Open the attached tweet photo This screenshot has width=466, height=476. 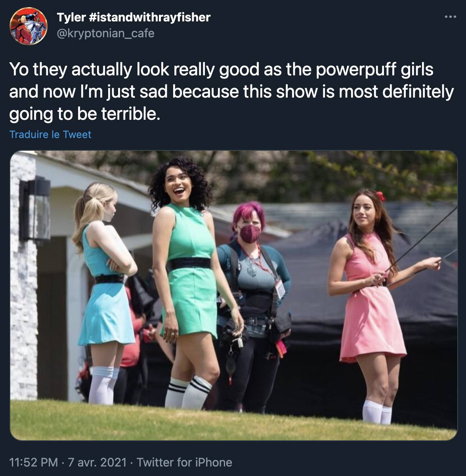coord(234,296)
